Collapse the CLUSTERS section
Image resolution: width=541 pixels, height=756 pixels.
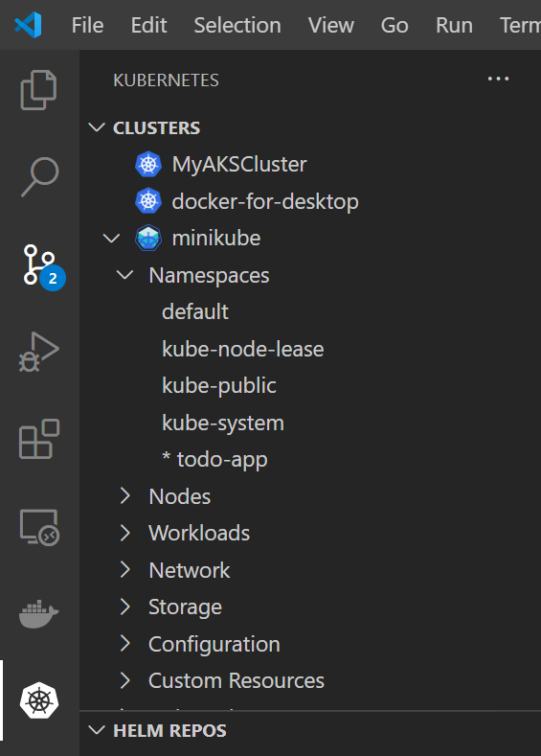point(97,127)
